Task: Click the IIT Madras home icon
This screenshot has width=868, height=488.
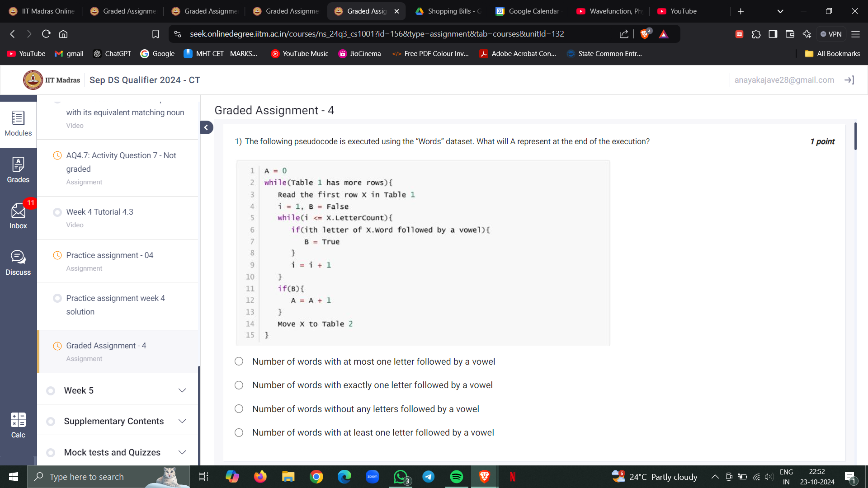Action: pos(32,80)
